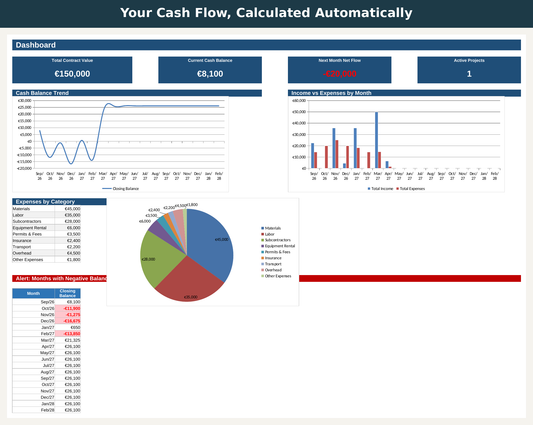Select the Total Expenses legend entry

(x=411, y=188)
